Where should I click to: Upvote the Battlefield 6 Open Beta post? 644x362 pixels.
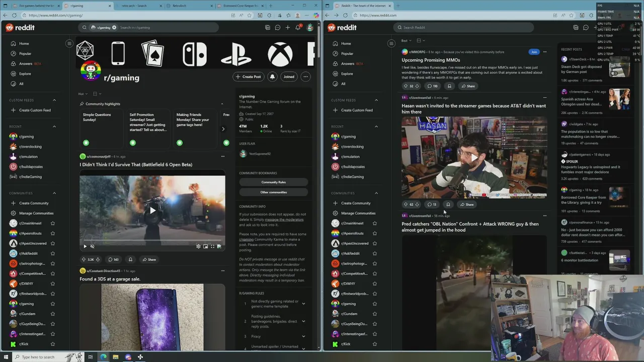pos(84,259)
